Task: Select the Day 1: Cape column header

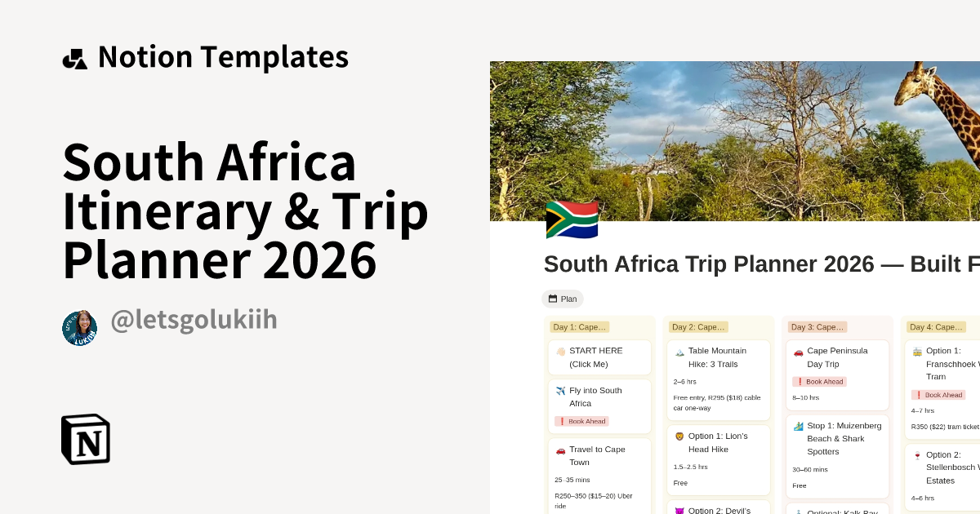Action: pyautogui.click(x=579, y=326)
